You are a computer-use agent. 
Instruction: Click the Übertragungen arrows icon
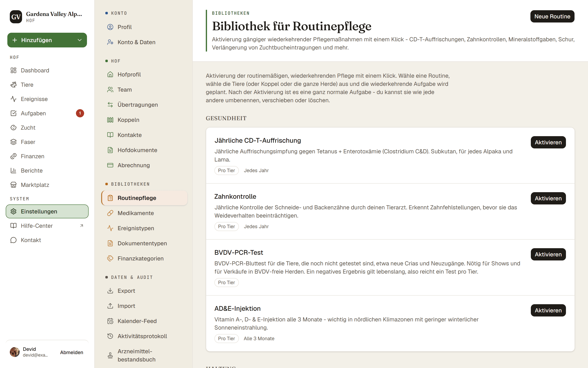[110, 105]
